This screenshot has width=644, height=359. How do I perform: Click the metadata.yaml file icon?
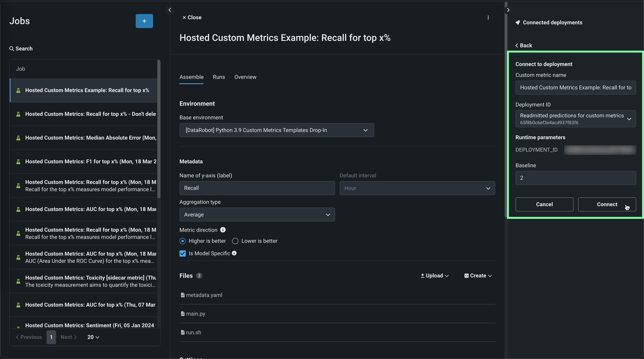pos(182,295)
